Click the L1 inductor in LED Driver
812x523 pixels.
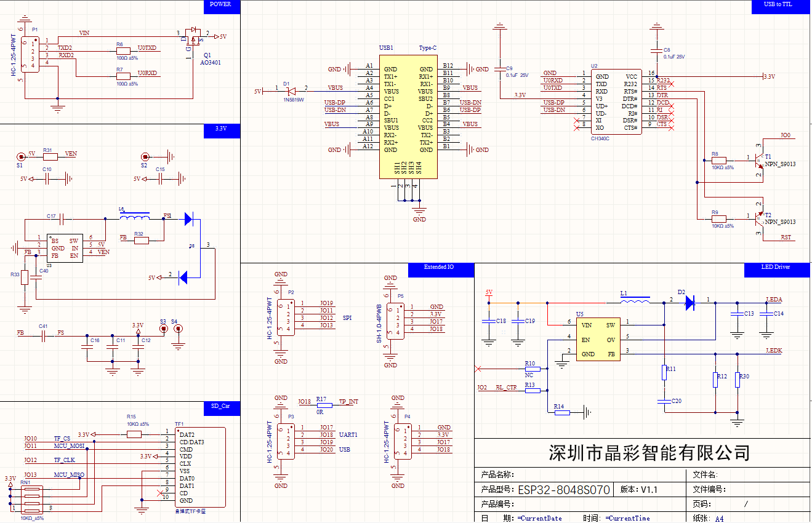pyautogui.click(x=635, y=301)
